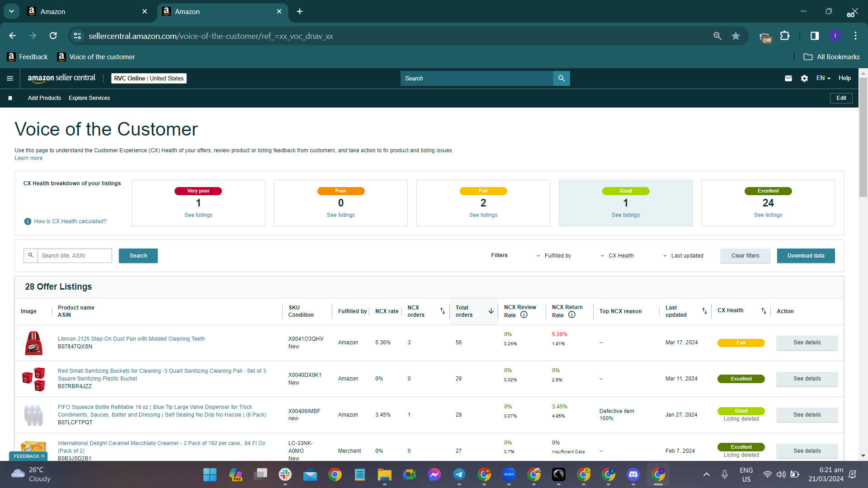Go back with the browser back arrow
868x488 pixels.
(x=12, y=36)
